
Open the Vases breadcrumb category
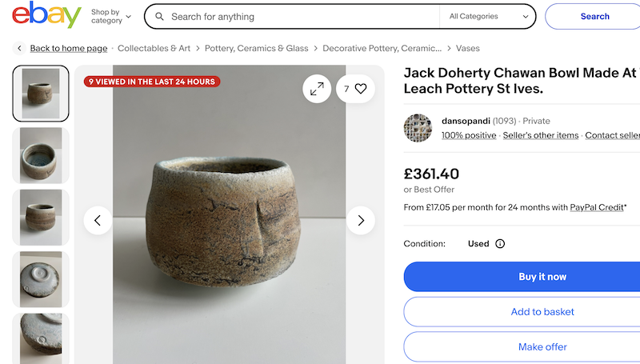[468, 49]
